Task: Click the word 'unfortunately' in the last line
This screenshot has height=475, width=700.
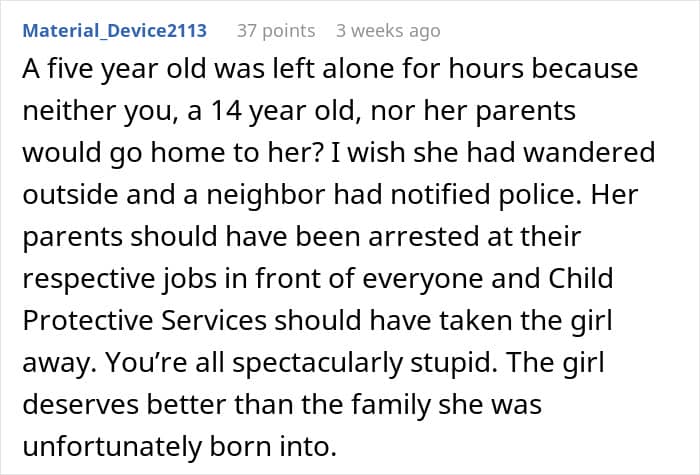Action: point(112,448)
